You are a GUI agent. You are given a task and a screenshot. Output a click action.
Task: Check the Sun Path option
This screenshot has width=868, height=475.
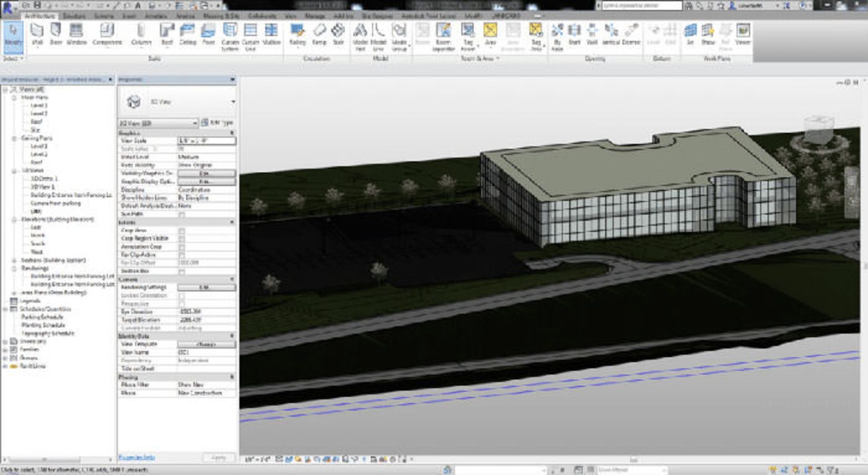(x=182, y=214)
